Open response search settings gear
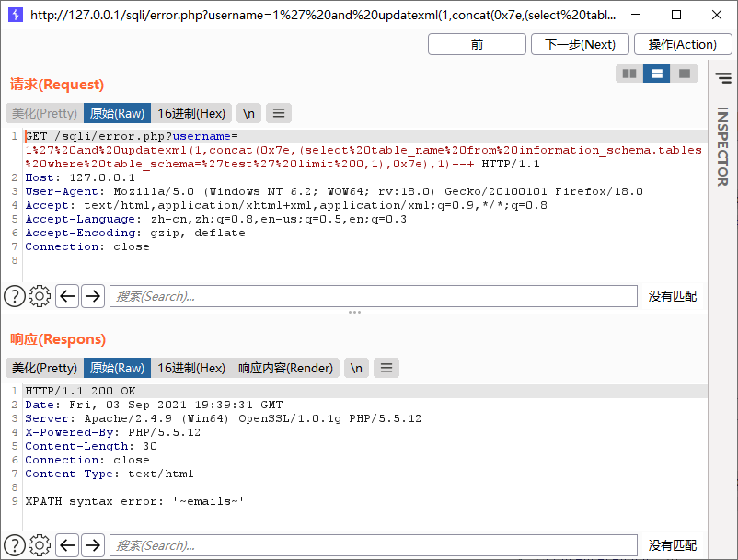This screenshot has width=738, height=560. [40, 545]
